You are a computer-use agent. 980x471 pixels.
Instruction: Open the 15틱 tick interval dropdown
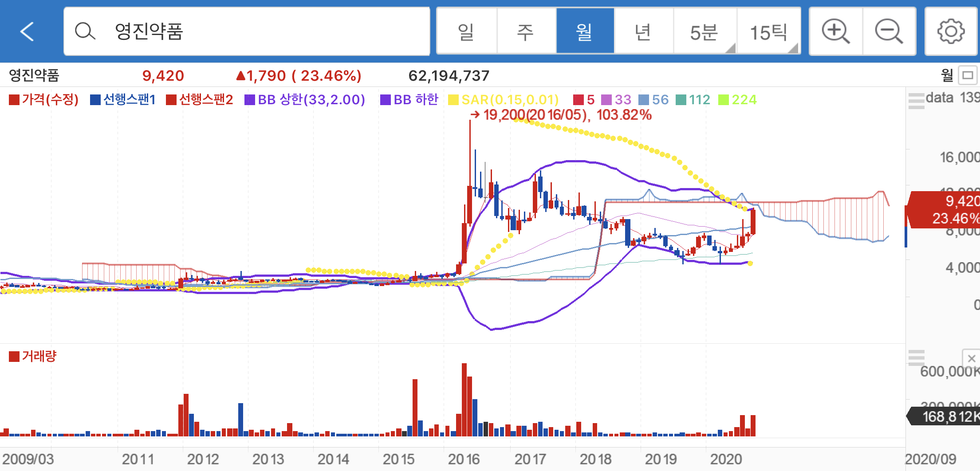click(x=769, y=31)
